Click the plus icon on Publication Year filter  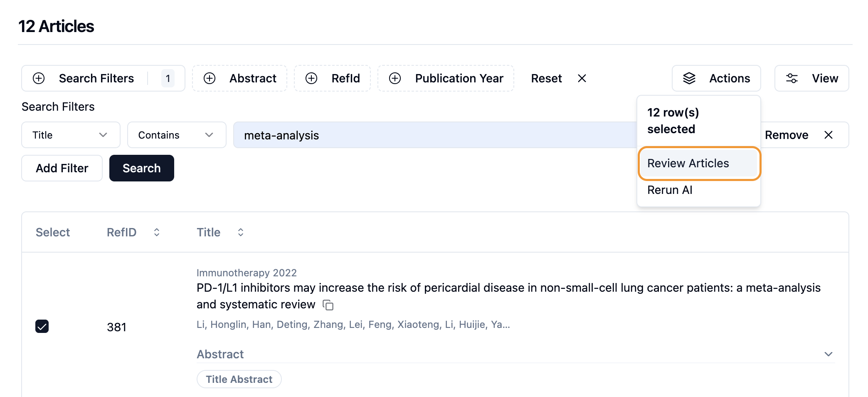pos(395,78)
